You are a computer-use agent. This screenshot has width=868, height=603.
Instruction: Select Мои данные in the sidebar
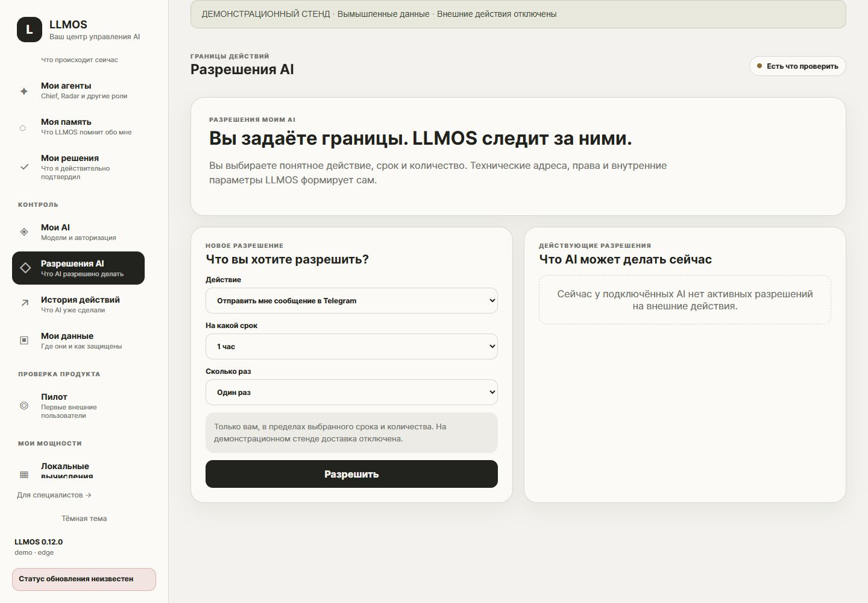tap(78, 341)
